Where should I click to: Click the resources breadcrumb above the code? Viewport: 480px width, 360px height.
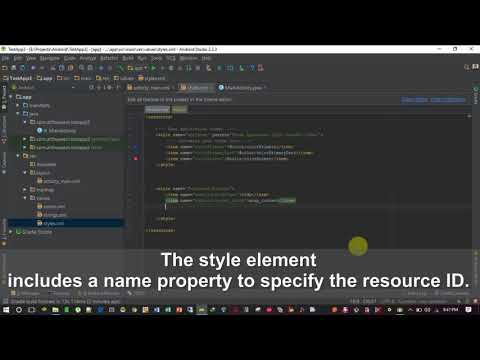pos(157,109)
